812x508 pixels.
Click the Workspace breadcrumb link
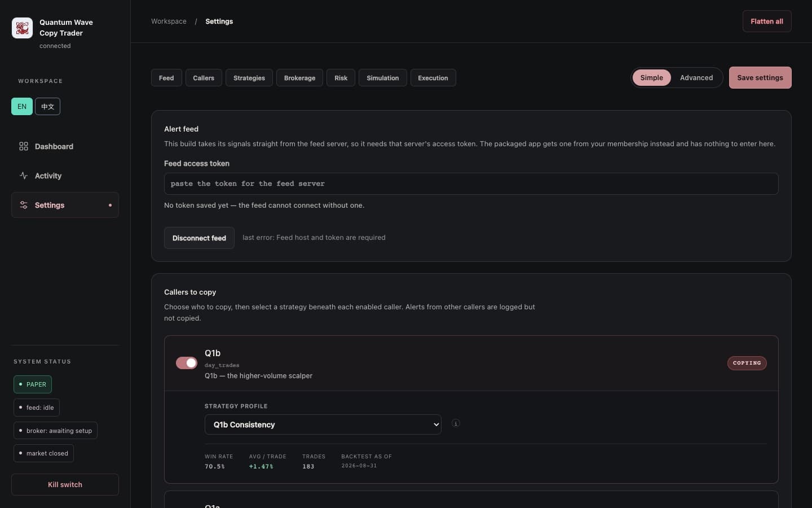(169, 21)
